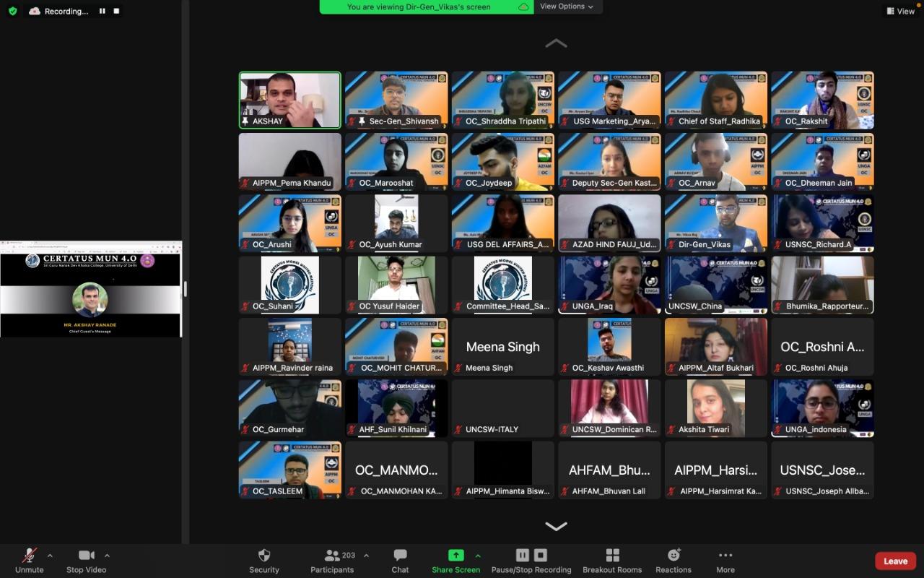
Task: Click the green Share Screen icon
Action: pyautogui.click(x=456, y=555)
